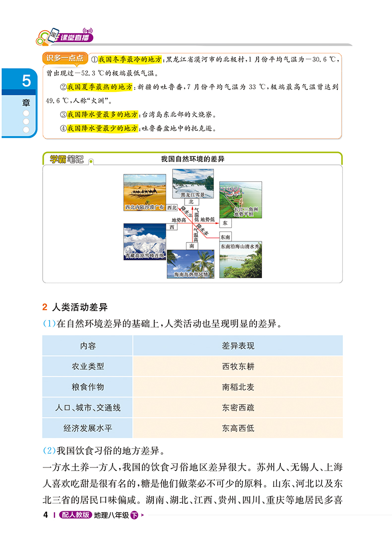The image size is (392, 549).
Task: Select the 经济发展水平 table cell
Action: pos(87,428)
